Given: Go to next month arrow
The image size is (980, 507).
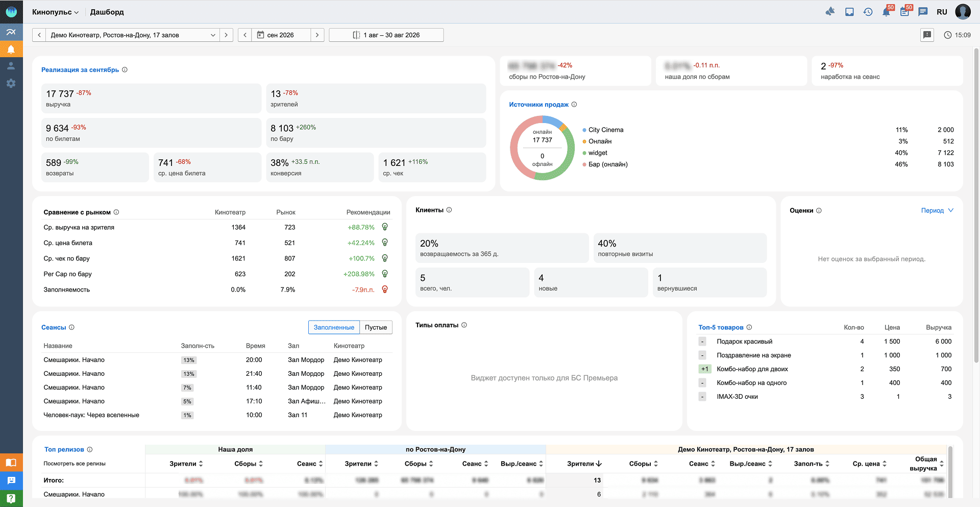Looking at the screenshot, I should 317,35.
